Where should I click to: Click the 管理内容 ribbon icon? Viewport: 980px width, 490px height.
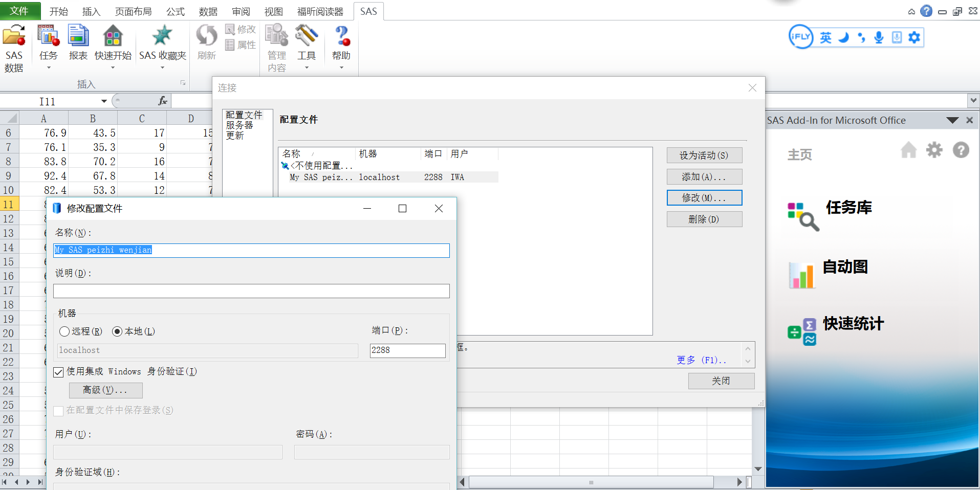(x=277, y=36)
